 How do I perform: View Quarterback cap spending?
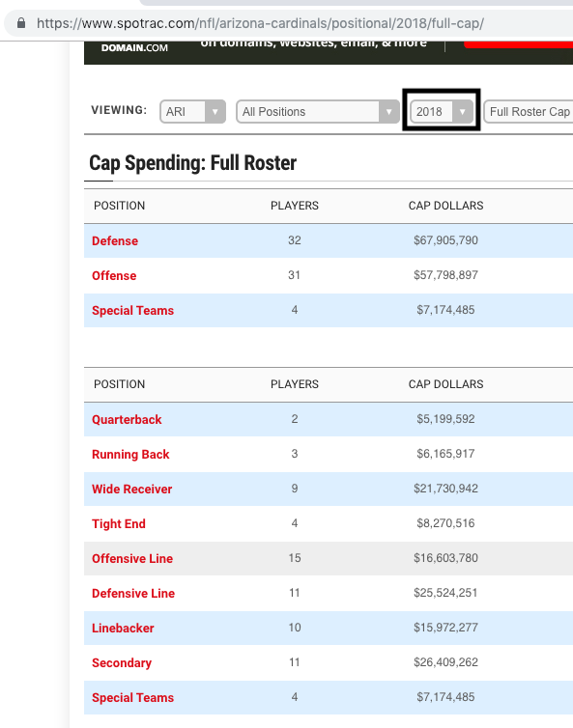tap(127, 420)
